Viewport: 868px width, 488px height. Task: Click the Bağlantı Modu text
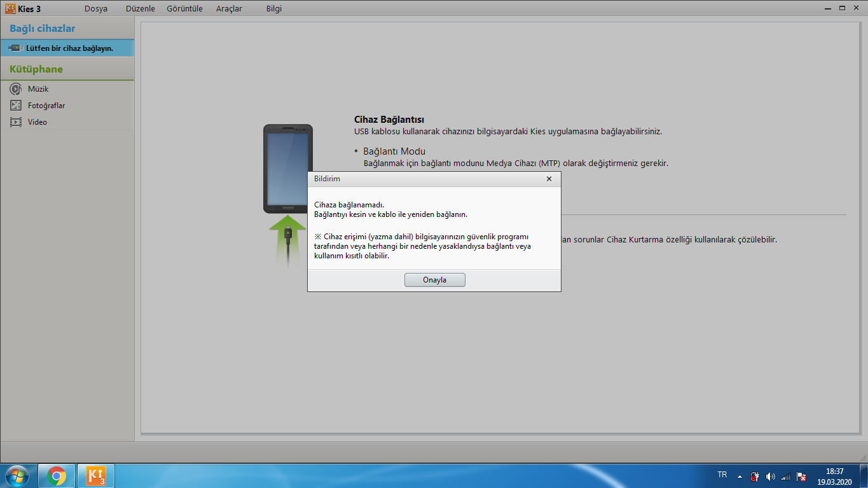[394, 151]
